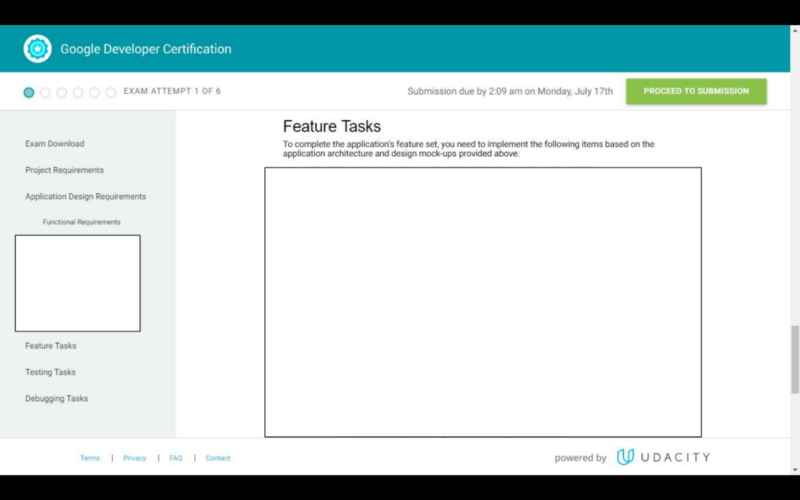Click the blank feature tasks content box
Screen dimensions: 800x500
click(483, 302)
